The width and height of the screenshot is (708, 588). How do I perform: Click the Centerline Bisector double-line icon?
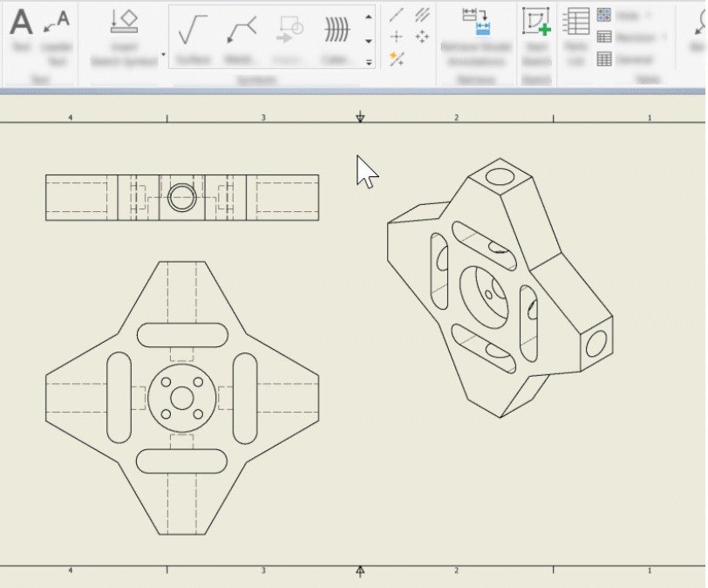coord(422,15)
